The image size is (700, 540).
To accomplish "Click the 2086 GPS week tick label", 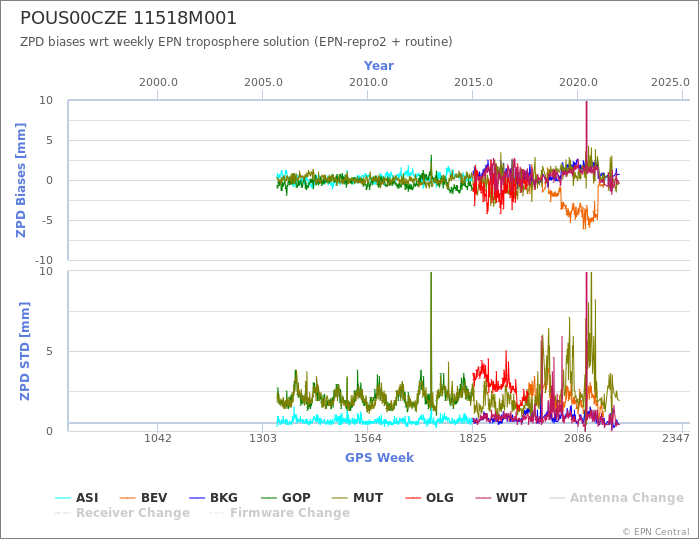I will 578,438.
